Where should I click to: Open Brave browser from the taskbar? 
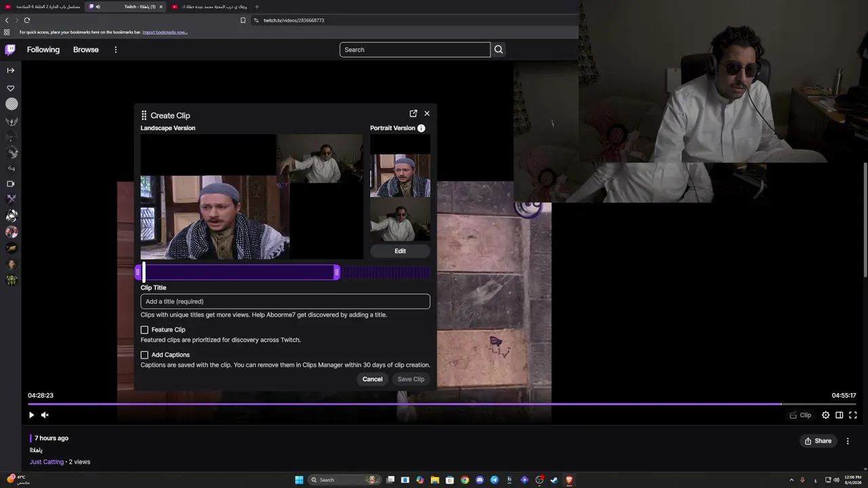(x=569, y=480)
